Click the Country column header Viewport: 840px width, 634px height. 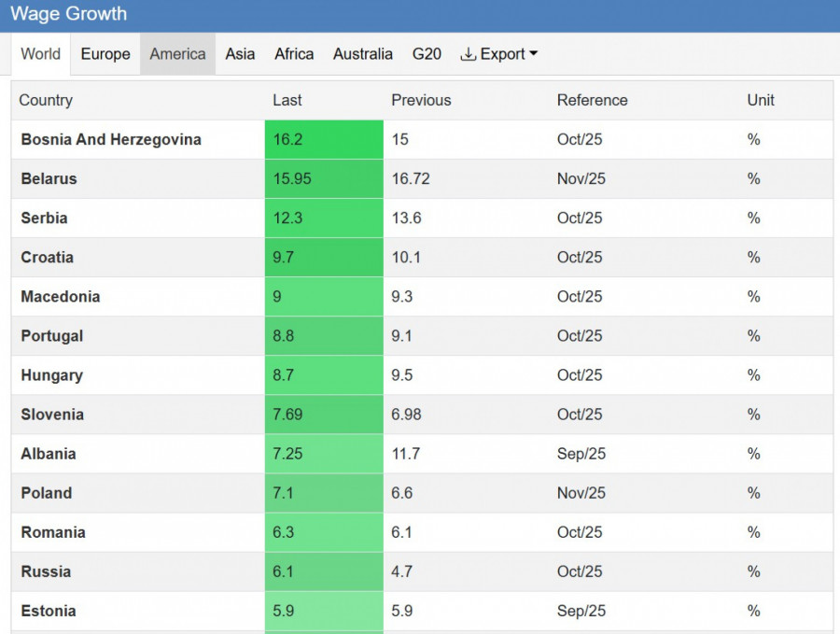tap(46, 101)
